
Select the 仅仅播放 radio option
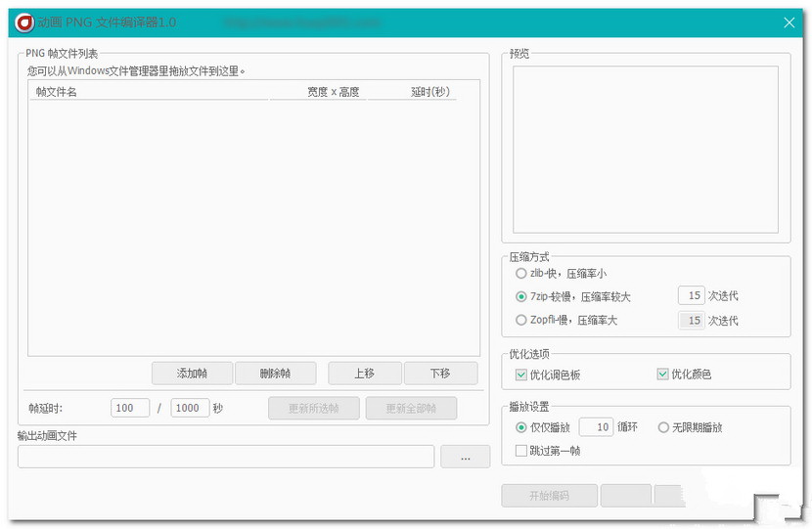[x=543, y=427]
